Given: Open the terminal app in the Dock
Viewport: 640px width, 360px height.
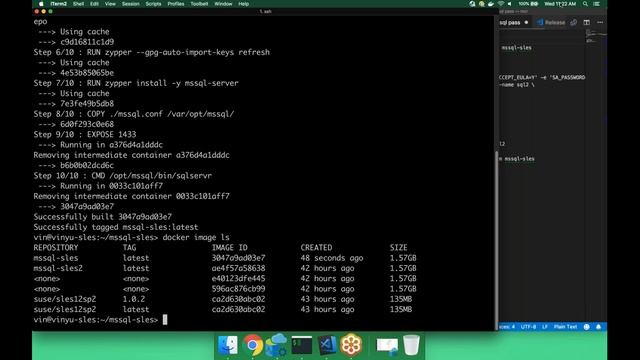Looking at the screenshot, I should tap(302, 345).
